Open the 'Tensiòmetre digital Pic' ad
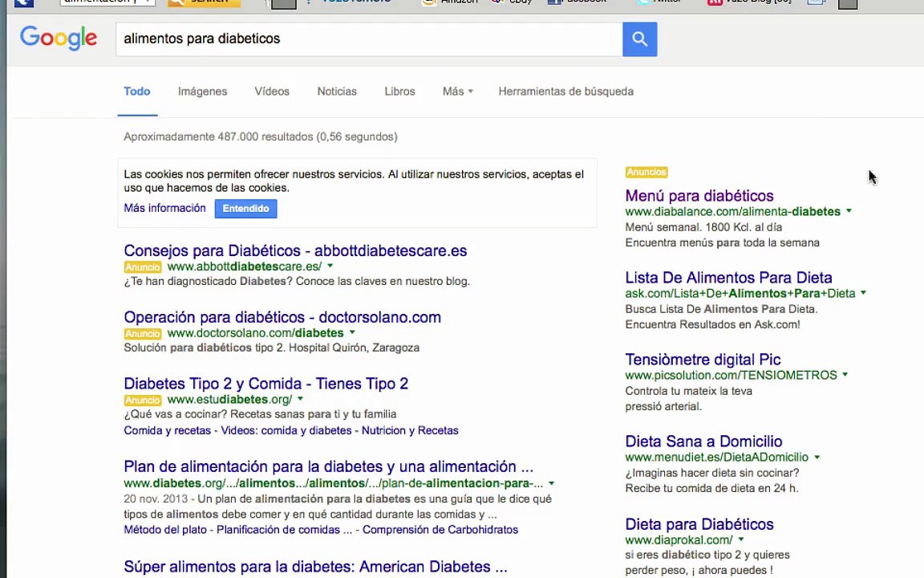Screen dimensions: 924x578 tap(703, 360)
